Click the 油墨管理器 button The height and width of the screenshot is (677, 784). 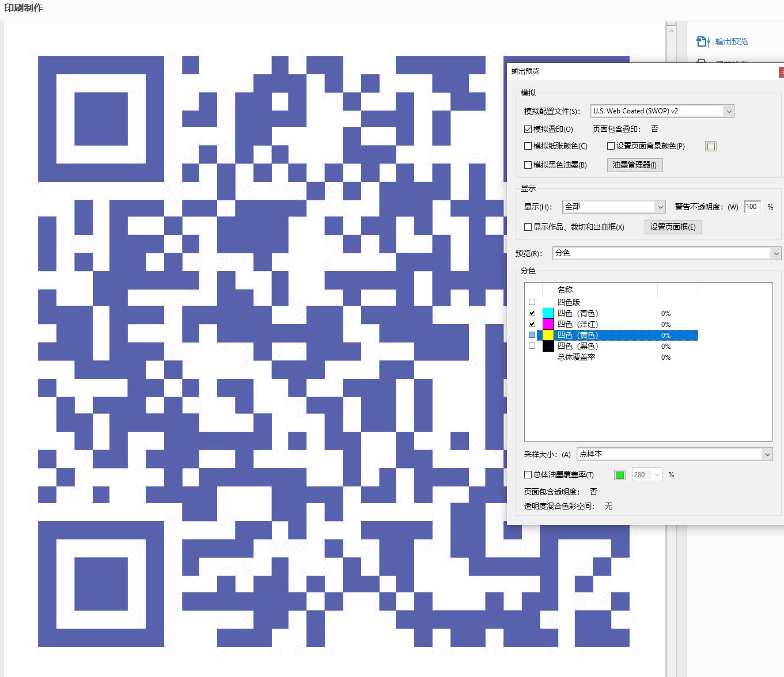tap(635, 165)
